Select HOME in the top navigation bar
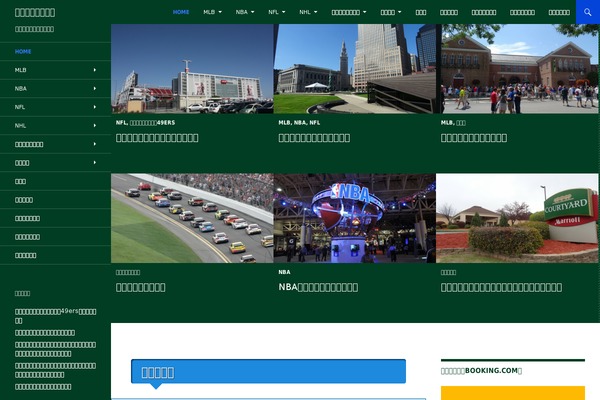 (181, 12)
